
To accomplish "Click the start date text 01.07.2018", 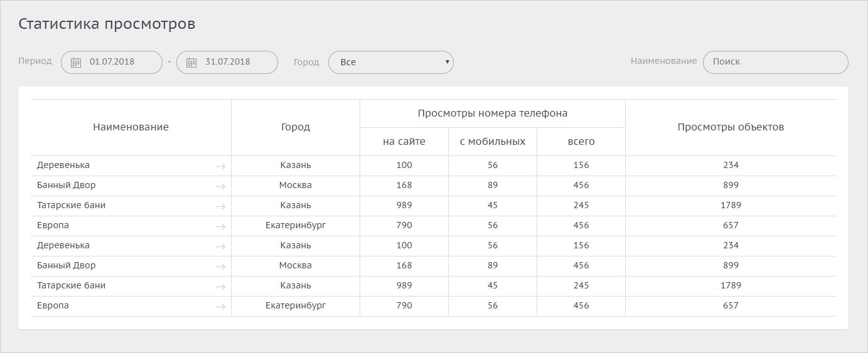I will pos(112,61).
